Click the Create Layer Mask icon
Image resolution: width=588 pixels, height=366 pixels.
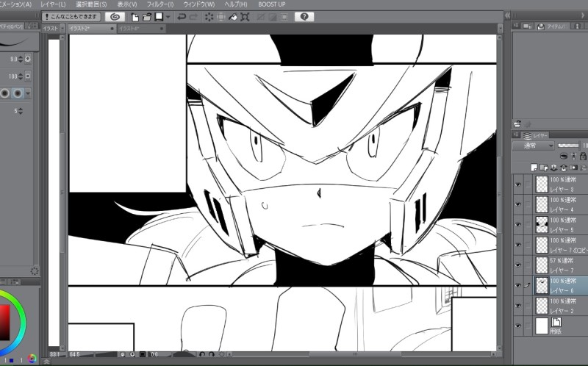coord(573,168)
